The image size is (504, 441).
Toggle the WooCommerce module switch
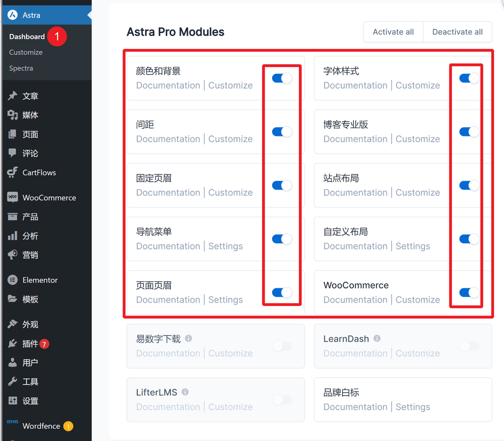pos(469,292)
